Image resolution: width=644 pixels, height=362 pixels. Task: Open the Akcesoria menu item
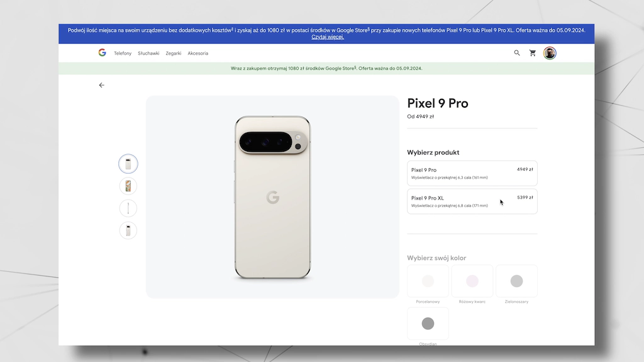(x=198, y=53)
